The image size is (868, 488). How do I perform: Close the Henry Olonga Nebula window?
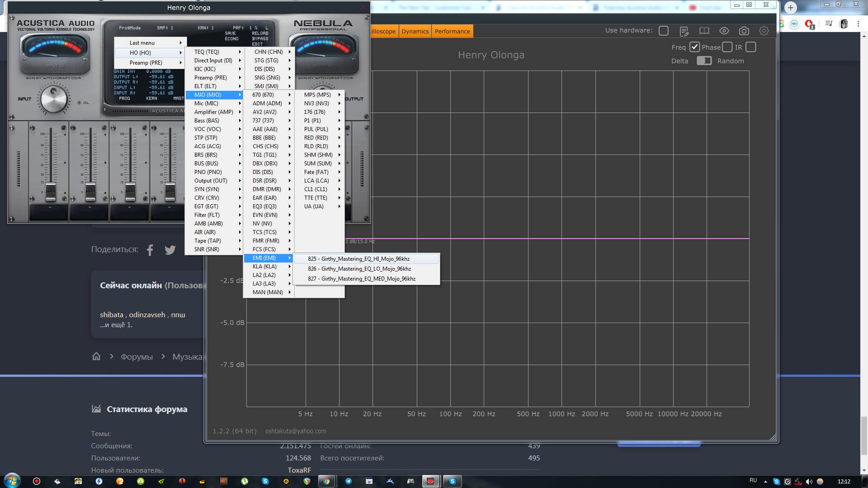(x=363, y=7)
